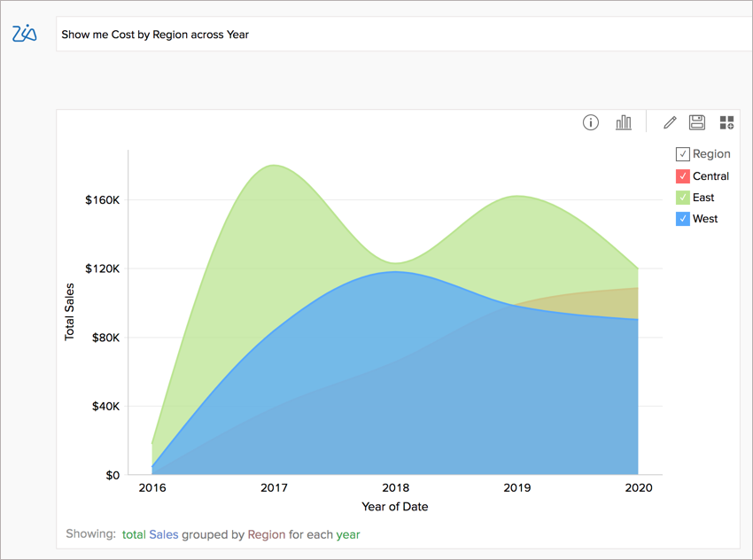Edit the chart using the pencil icon
This screenshot has height=560, width=753.
pos(669,121)
